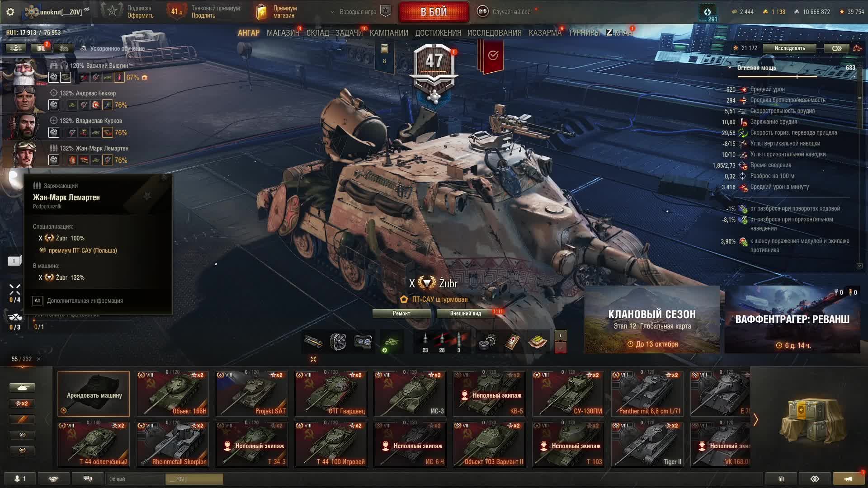Image resolution: width=868 pixels, height=488 pixels.
Task: Select the ventilation equipment slot icon
Action: coord(338,342)
